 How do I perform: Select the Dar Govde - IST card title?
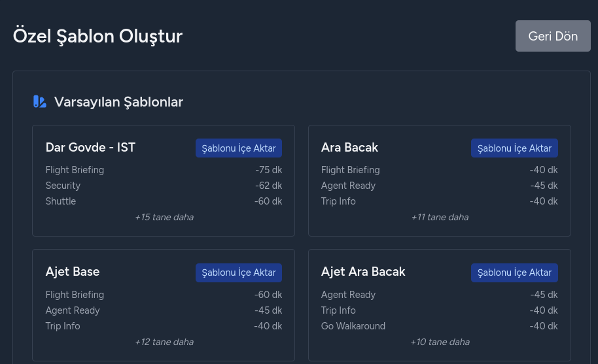pyautogui.click(x=90, y=148)
